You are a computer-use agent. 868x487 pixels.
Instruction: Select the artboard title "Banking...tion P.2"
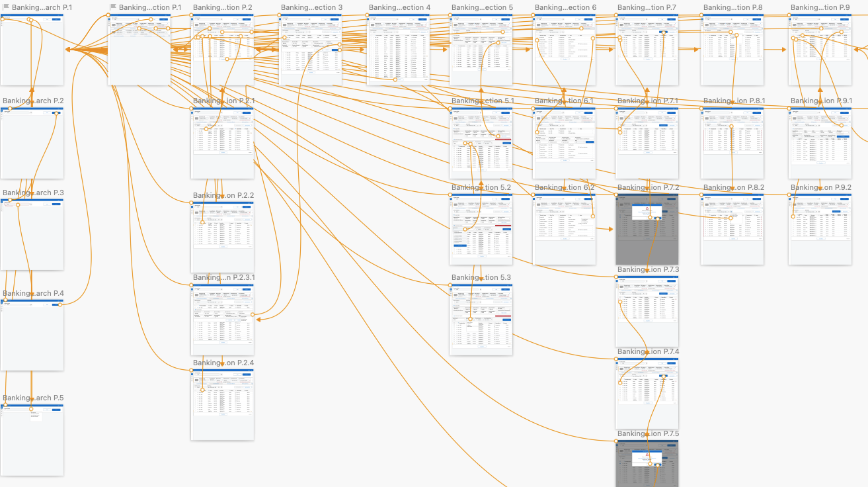pyautogui.click(x=223, y=7)
